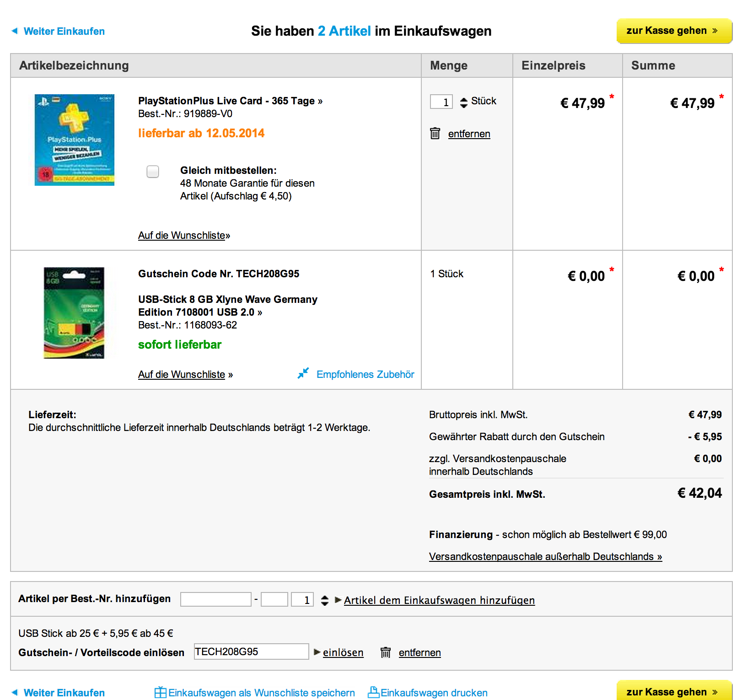
Task: Click the arrow before Artikel dem Einkaufswagen hinzufügen
Action: click(x=338, y=600)
